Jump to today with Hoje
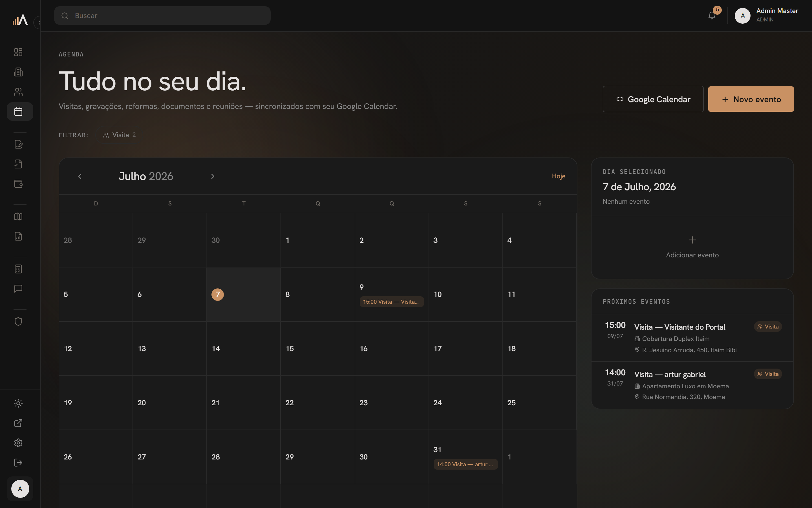812x508 pixels. point(559,176)
